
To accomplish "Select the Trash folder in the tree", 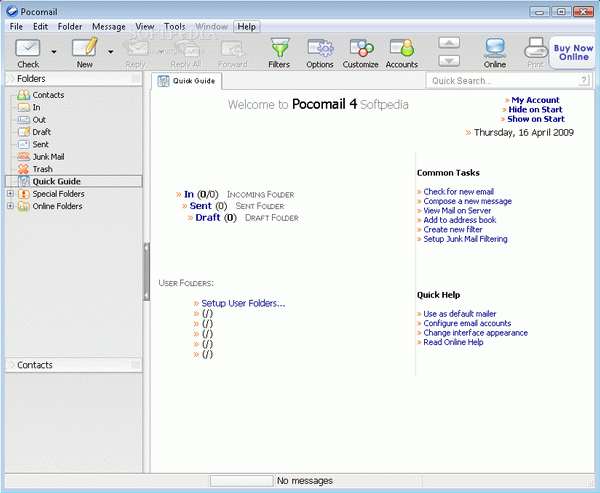I will point(42,169).
